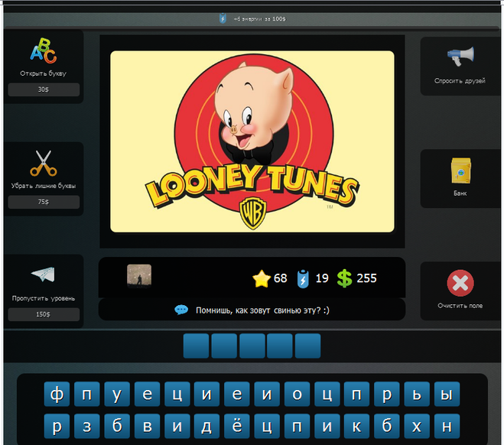Click the blue energy battery icon beside 19
This screenshot has height=445, width=504.
(x=303, y=278)
